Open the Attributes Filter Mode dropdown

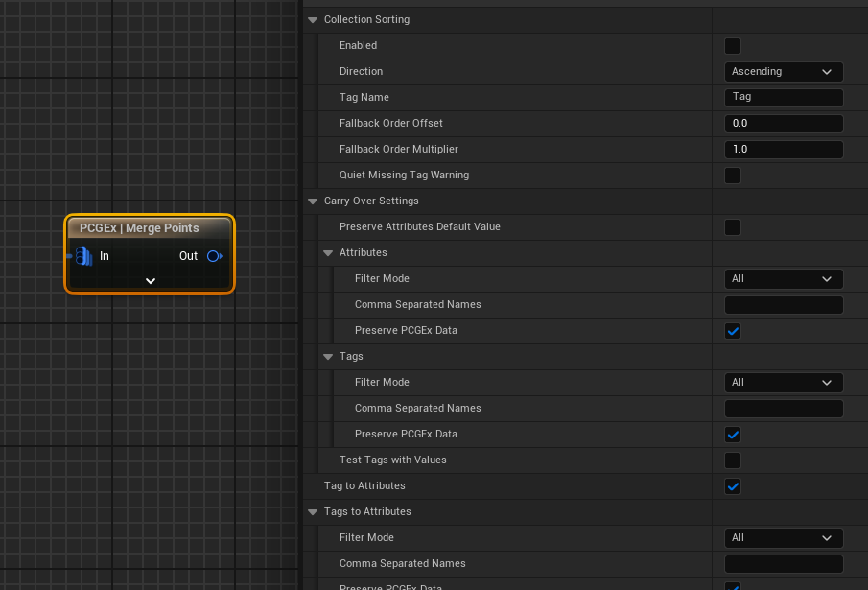coord(783,279)
